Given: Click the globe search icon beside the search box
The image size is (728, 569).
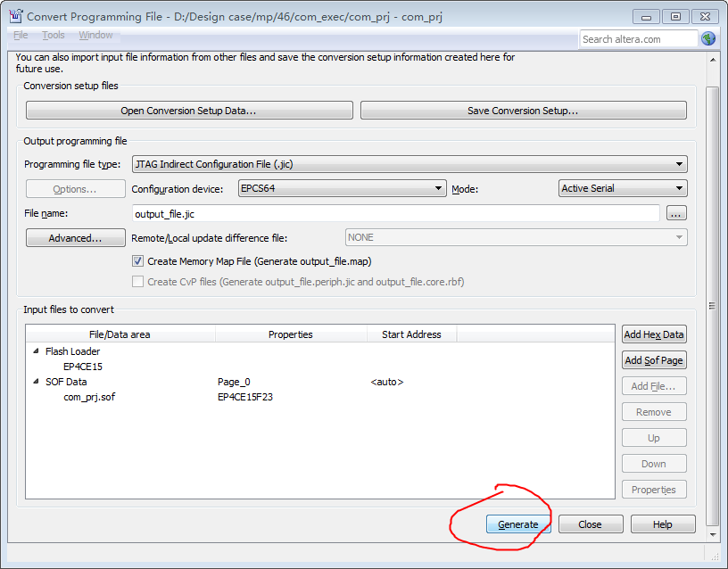Looking at the screenshot, I should [709, 38].
